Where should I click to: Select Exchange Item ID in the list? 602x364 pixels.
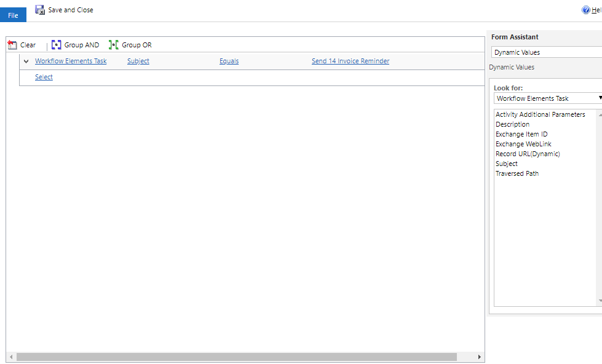pyautogui.click(x=521, y=134)
